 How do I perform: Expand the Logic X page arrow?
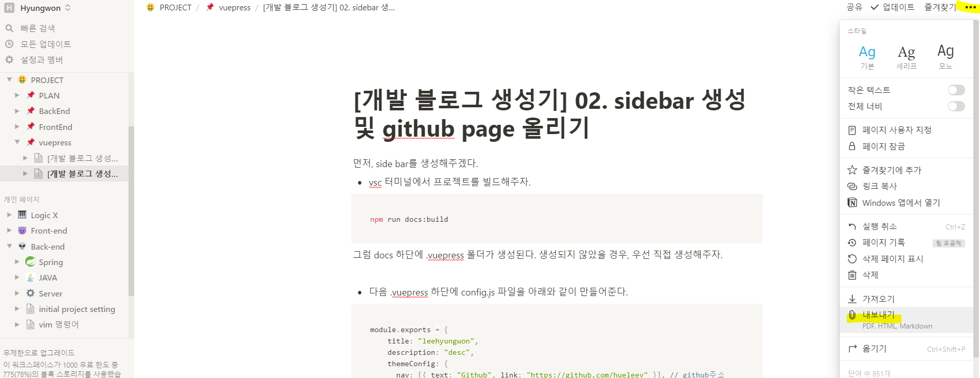tap(9, 215)
